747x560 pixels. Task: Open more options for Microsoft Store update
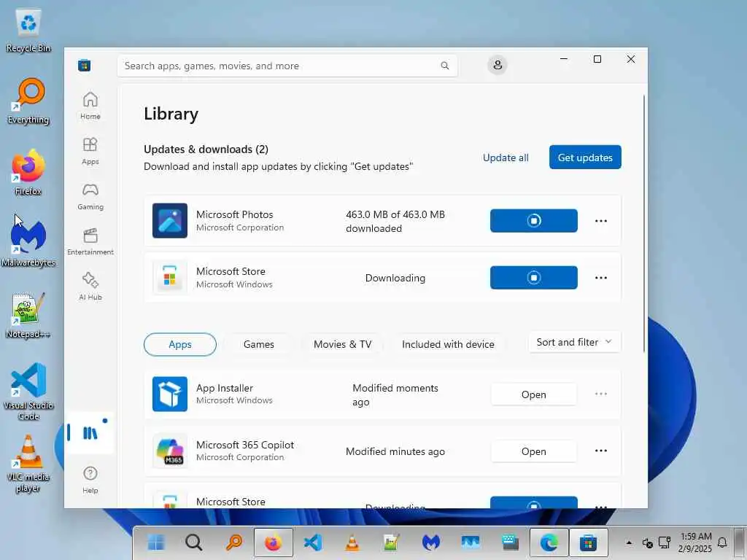point(601,278)
